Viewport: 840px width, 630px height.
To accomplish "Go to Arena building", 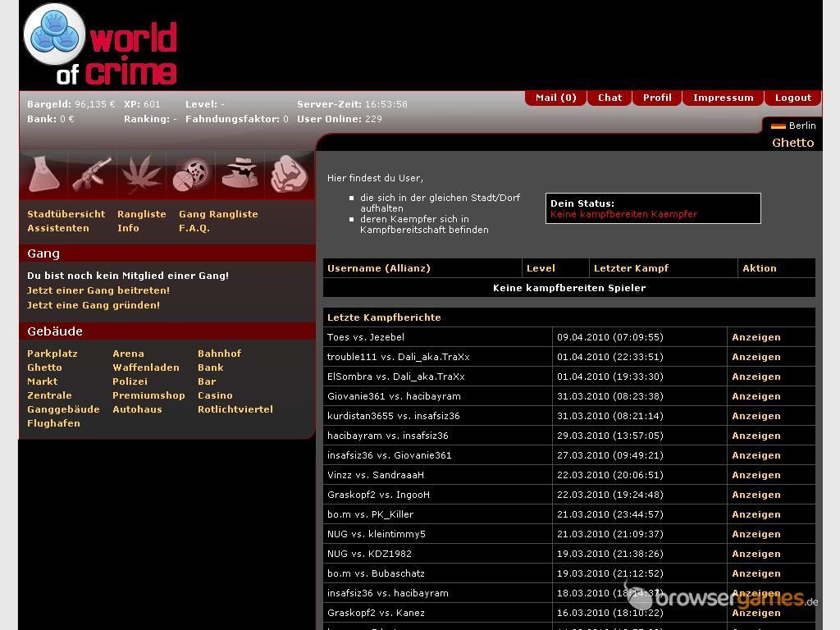I will click(128, 354).
